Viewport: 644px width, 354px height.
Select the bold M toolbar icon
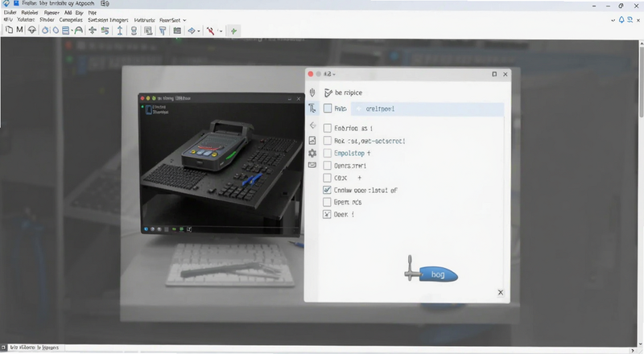pyautogui.click(x=19, y=30)
